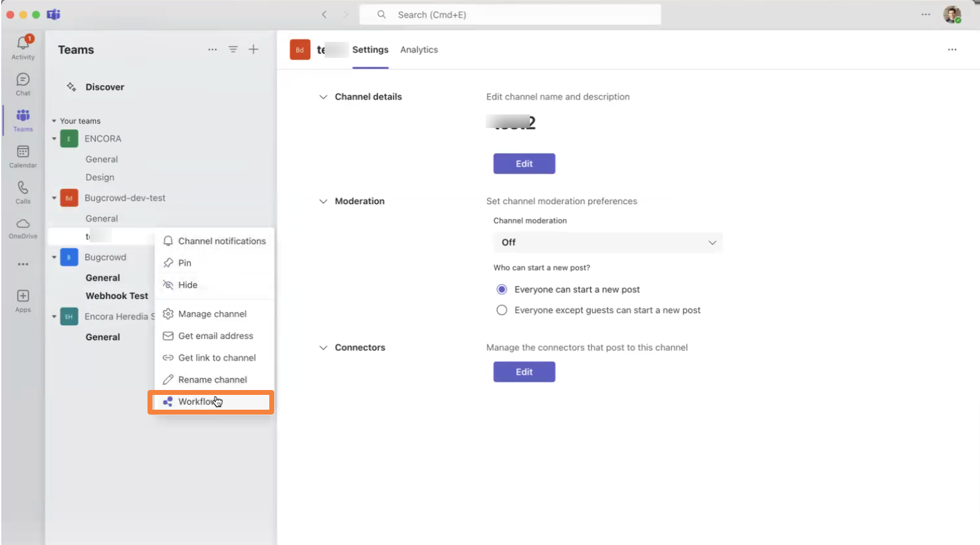Go forward using the forward arrow
The height and width of the screenshot is (545, 980).
coord(345,14)
